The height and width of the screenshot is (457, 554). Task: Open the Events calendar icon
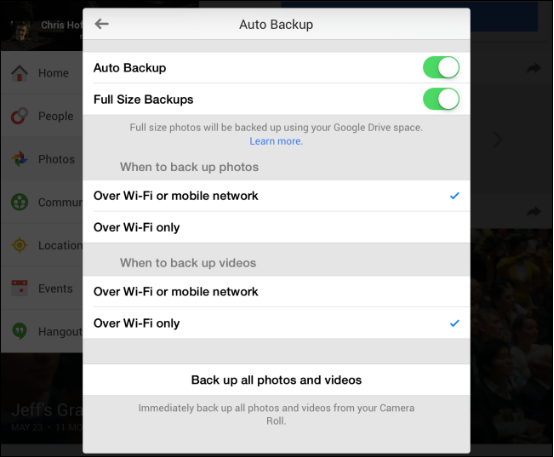pyautogui.click(x=19, y=288)
